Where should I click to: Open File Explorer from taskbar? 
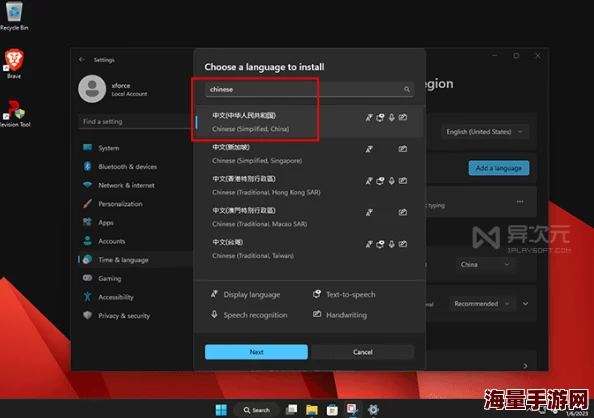point(312,410)
